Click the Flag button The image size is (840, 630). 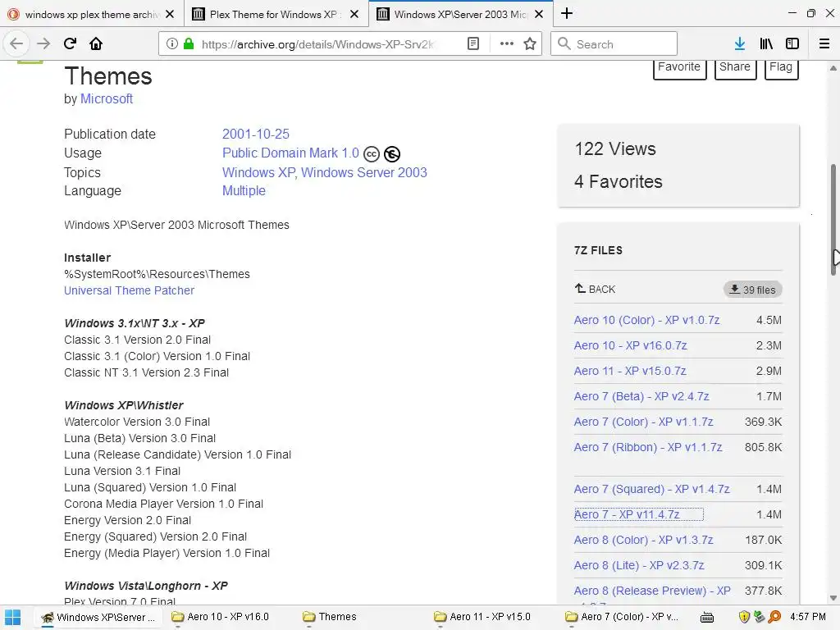click(781, 68)
